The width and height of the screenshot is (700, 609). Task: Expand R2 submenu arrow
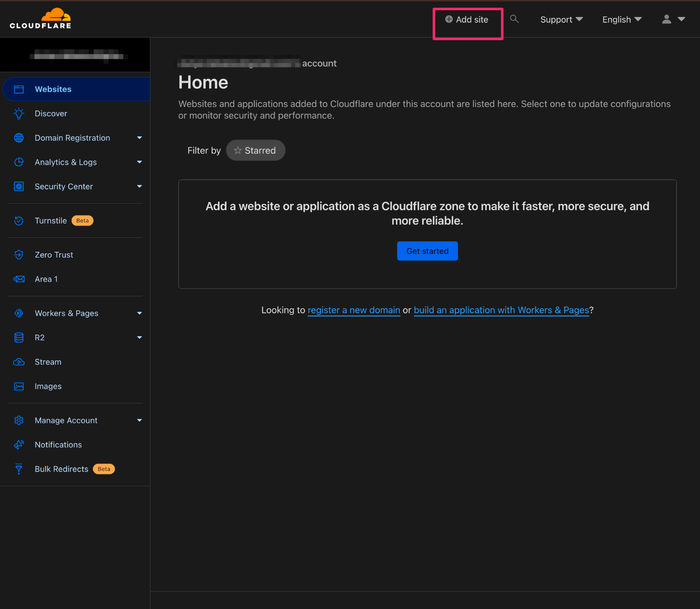(x=139, y=337)
